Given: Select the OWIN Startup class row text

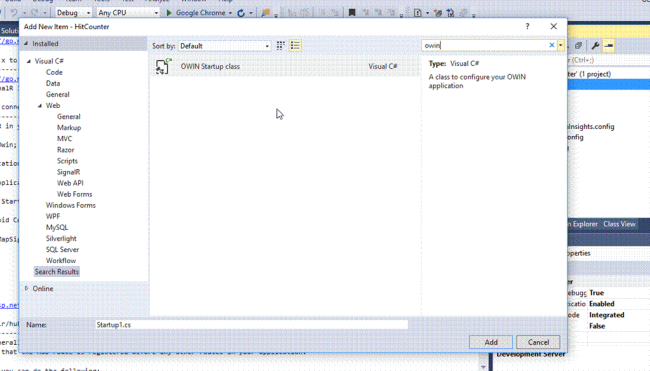Looking at the screenshot, I should coord(210,66).
